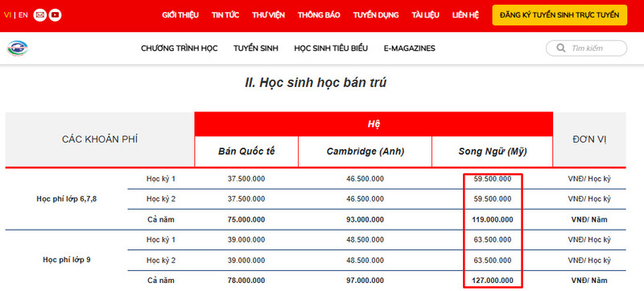Select Cả năm in lớp 9 rows
644x291 pixels.
(161, 281)
